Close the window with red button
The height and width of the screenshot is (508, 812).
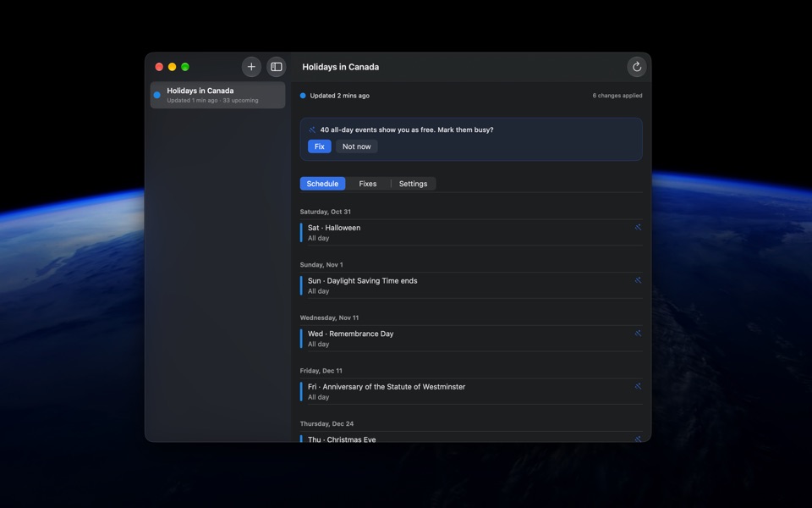(x=160, y=67)
